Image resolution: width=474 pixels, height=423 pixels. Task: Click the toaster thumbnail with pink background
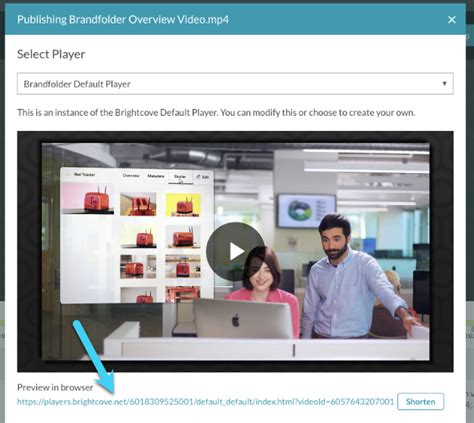tap(88, 199)
